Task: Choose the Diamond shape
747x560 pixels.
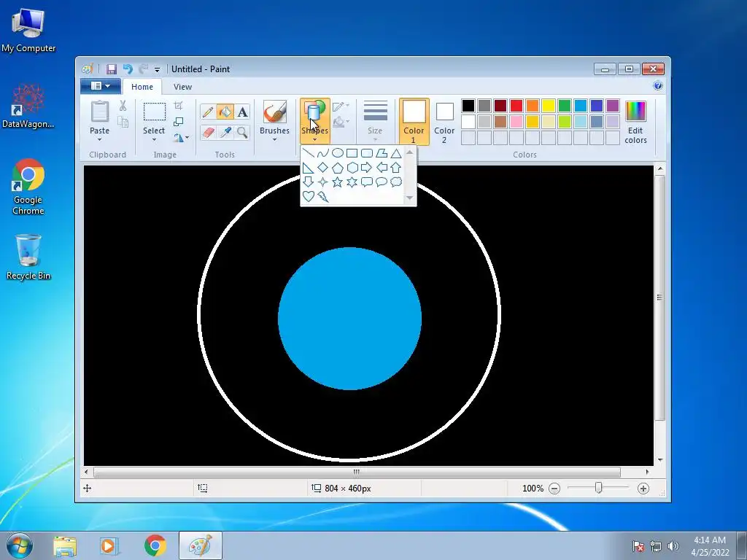Action: point(323,168)
